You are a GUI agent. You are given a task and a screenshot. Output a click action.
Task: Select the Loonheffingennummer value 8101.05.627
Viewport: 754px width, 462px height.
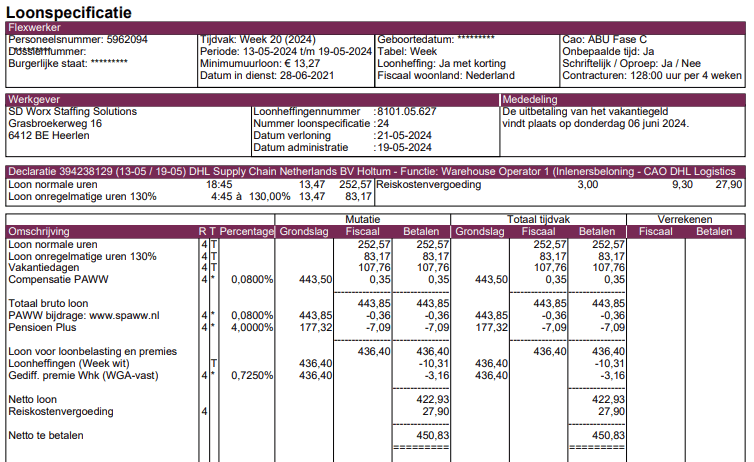click(x=406, y=111)
